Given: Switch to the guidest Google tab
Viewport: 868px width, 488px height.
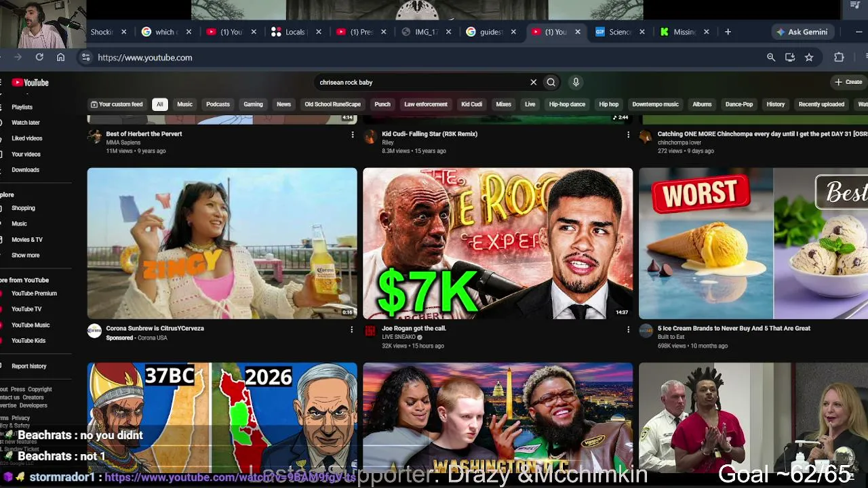Looking at the screenshot, I should pyautogui.click(x=491, y=32).
